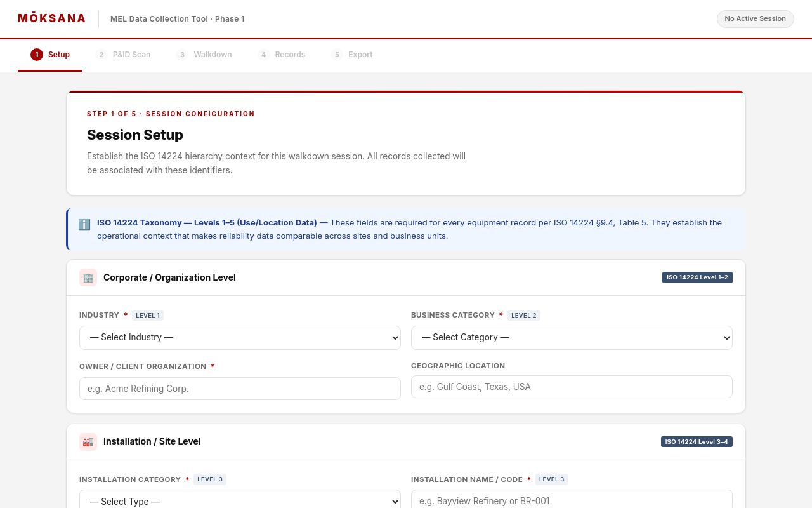The image size is (812, 508).
Task: Click the step 2 number circle
Action: (101, 55)
